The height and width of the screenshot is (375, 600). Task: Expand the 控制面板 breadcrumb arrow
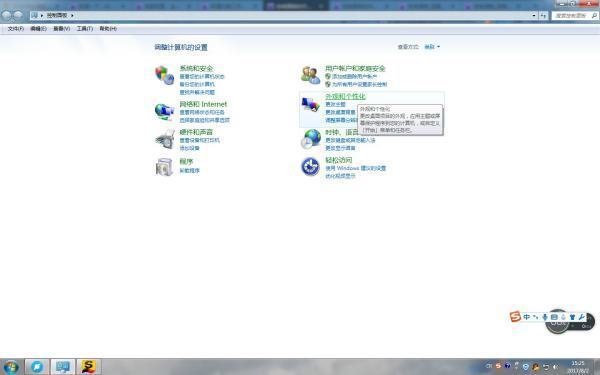[x=72, y=15]
